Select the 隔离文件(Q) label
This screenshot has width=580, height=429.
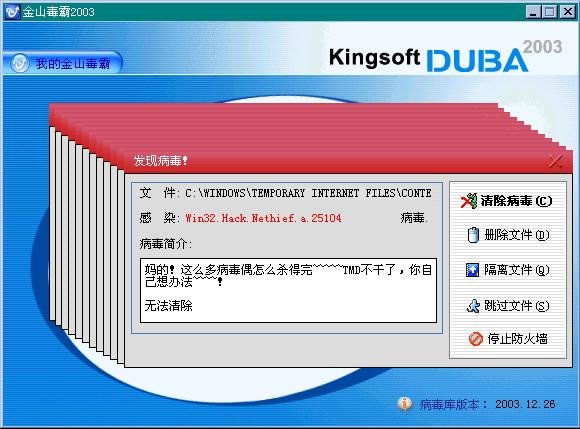click(x=517, y=270)
